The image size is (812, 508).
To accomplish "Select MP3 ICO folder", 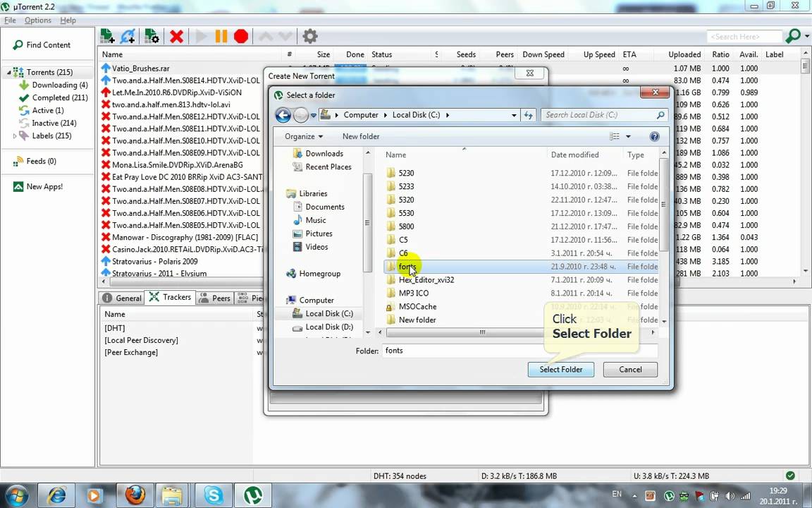I will point(521,294).
